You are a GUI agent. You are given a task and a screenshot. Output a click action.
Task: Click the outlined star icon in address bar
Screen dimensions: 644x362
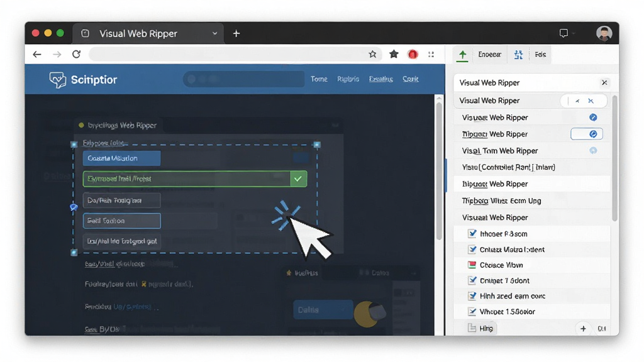point(372,54)
